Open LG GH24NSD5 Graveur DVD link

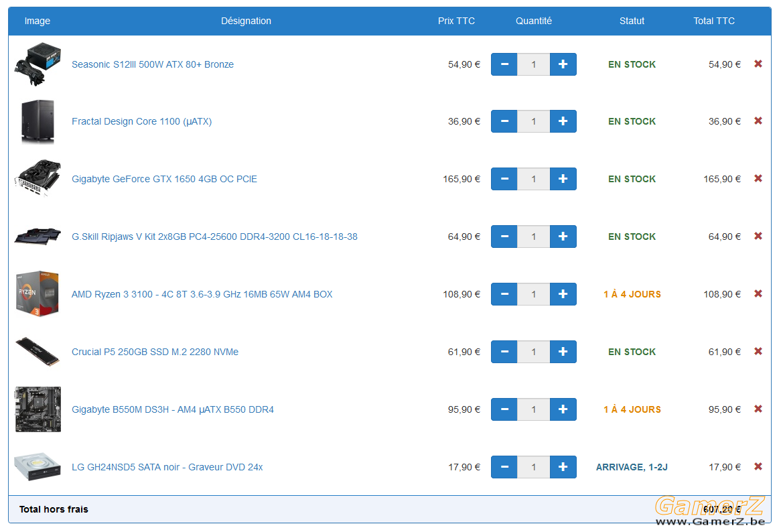tap(167, 468)
